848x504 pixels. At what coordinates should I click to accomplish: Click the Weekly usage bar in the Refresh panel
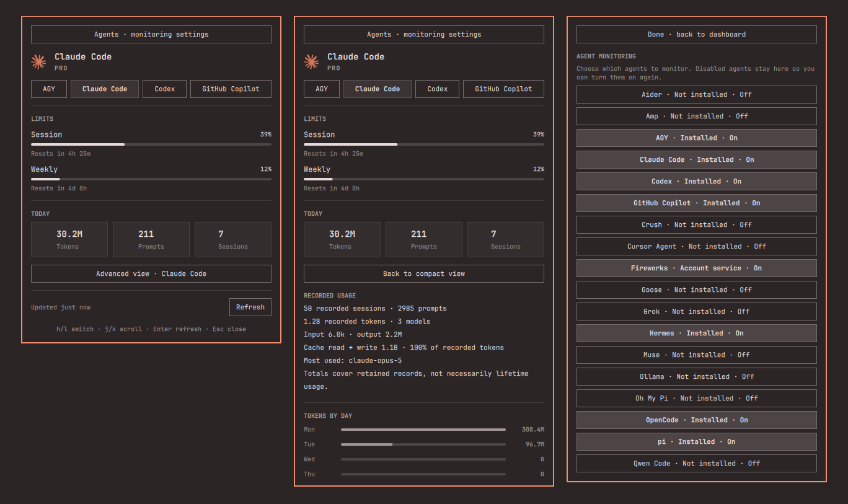(x=151, y=179)
